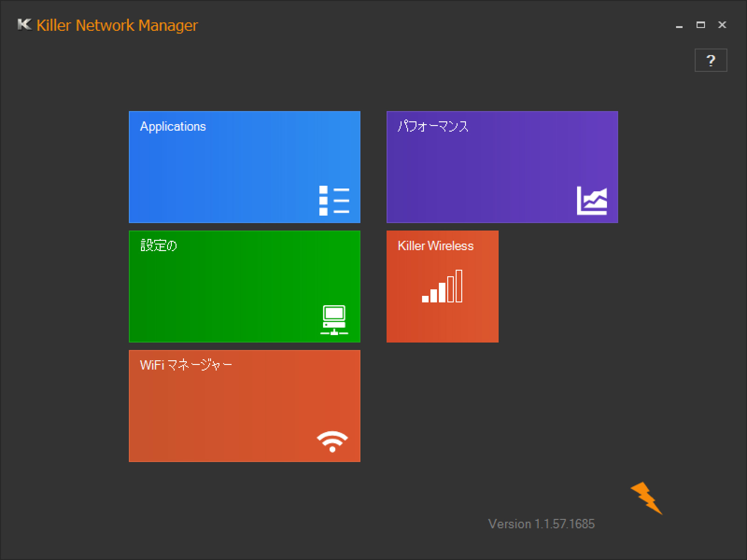
Task: Open the 設定の settings tile
Action: (x=245, y=287)
